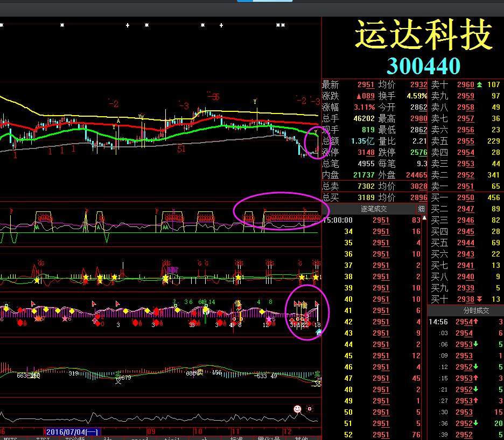Open the 逐笔成交 panel header
This screenshot has height=440, width=504.
[x=374, y=209]
